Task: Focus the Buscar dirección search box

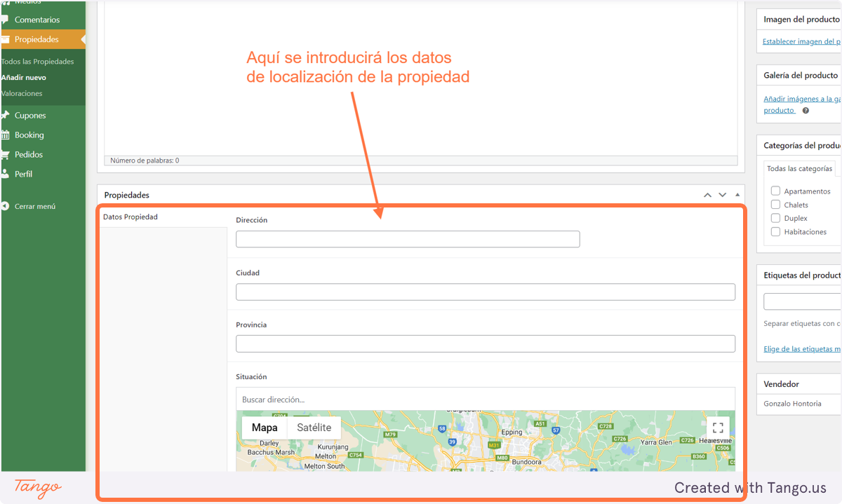Action: tap(486, 400)
